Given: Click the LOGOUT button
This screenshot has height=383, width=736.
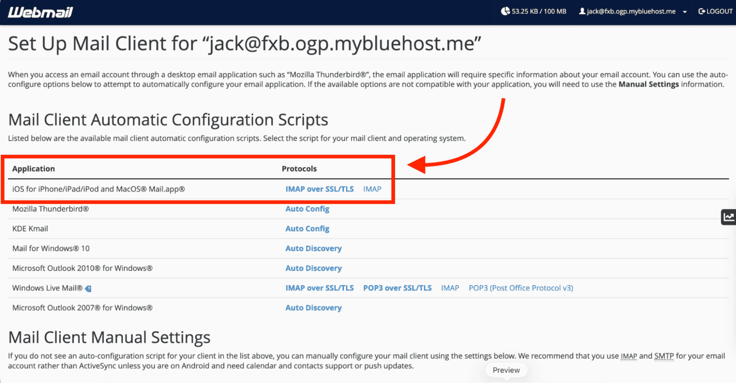Looking at the screenshot, I should pyautogui.click(x=715, y=12).
